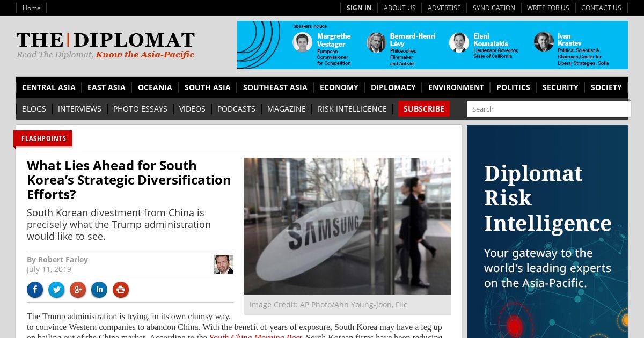Open Security section
Screen dimensions: 644x338
pyautogui.click(x=560, y=87)
